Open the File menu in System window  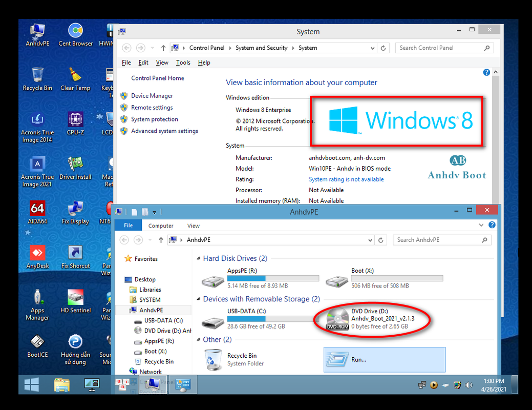(x=126, y=63)
